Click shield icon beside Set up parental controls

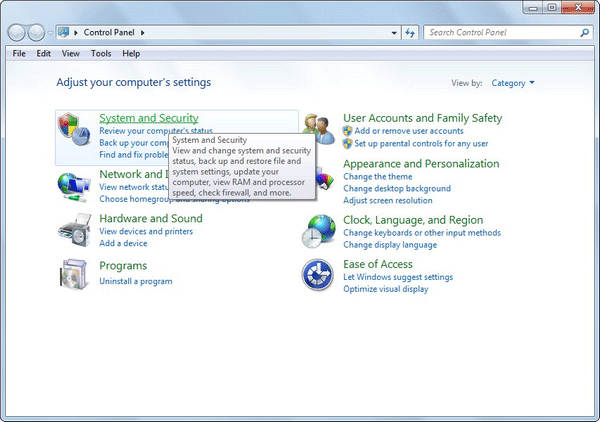coord(347,144)
